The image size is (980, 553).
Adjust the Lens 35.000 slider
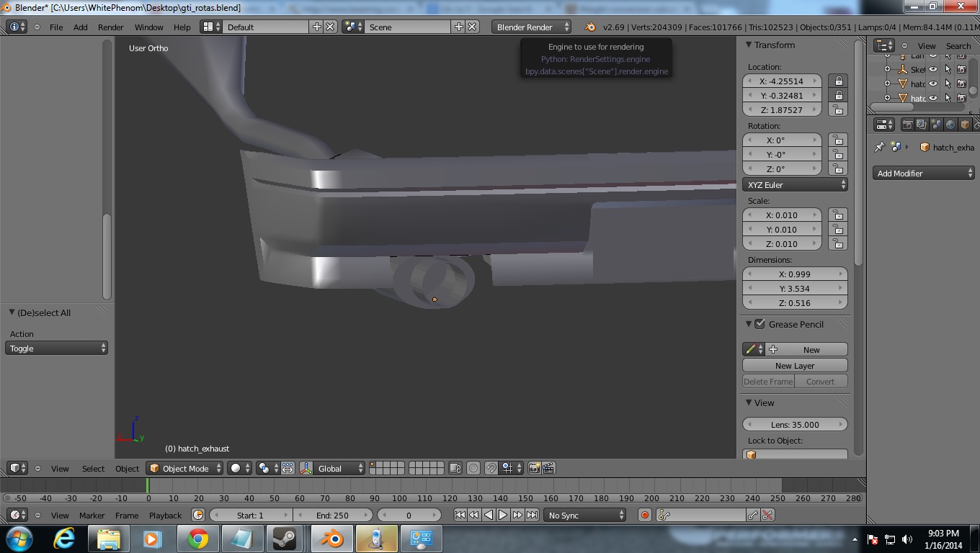795,425
